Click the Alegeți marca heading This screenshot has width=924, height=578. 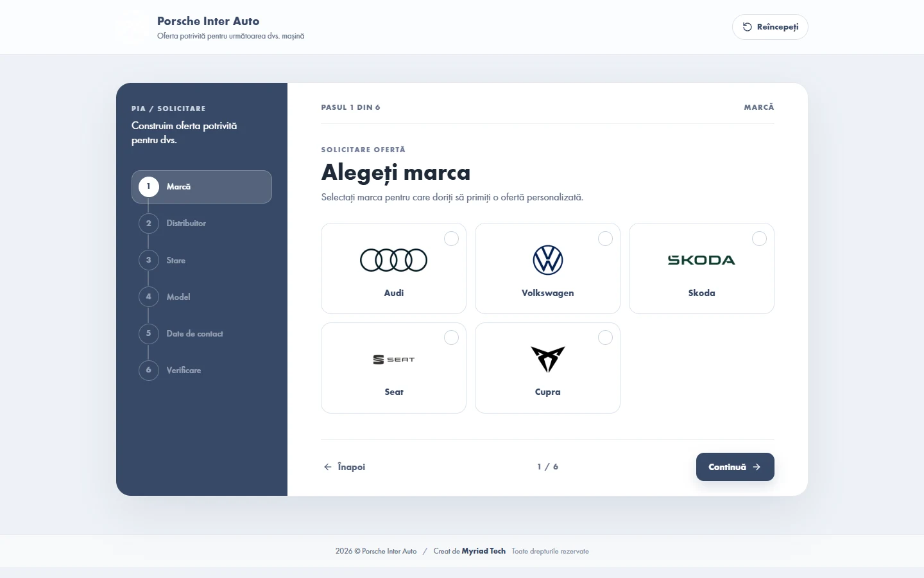[x=396, y=172]
